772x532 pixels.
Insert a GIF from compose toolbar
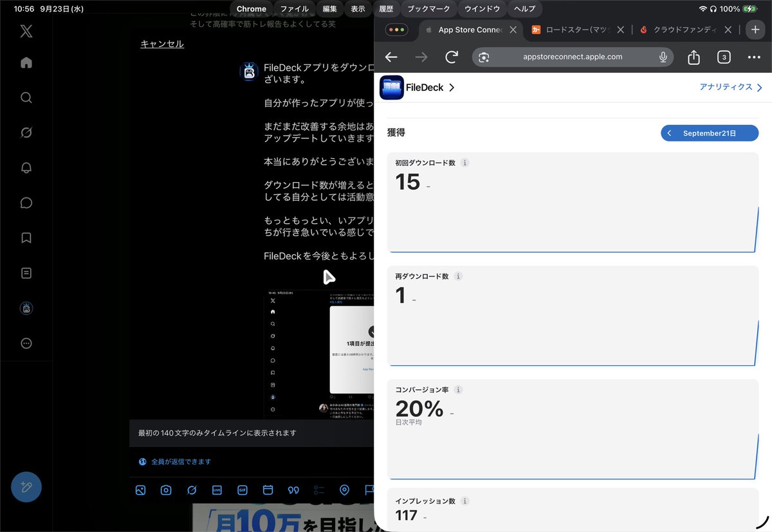pyautogui.click(x=243, y=490)
